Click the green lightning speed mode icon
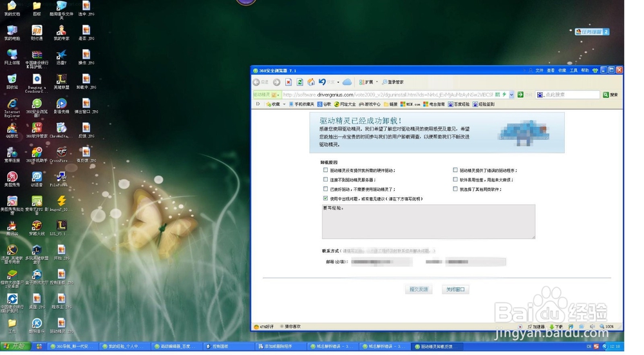 click(x=504, y=95)
